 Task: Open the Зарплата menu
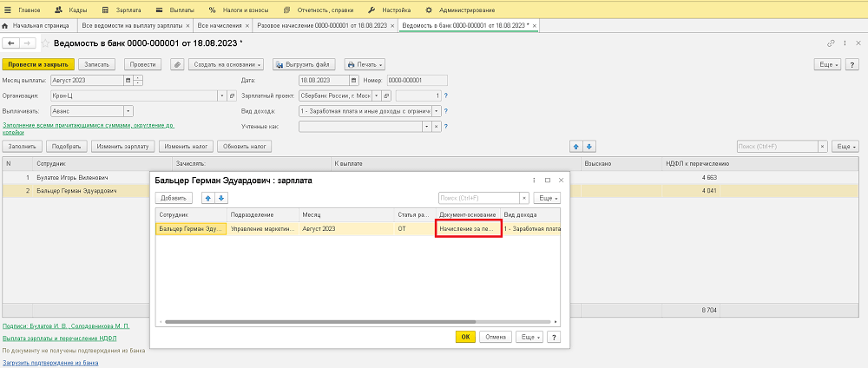[x=128, y=9]
